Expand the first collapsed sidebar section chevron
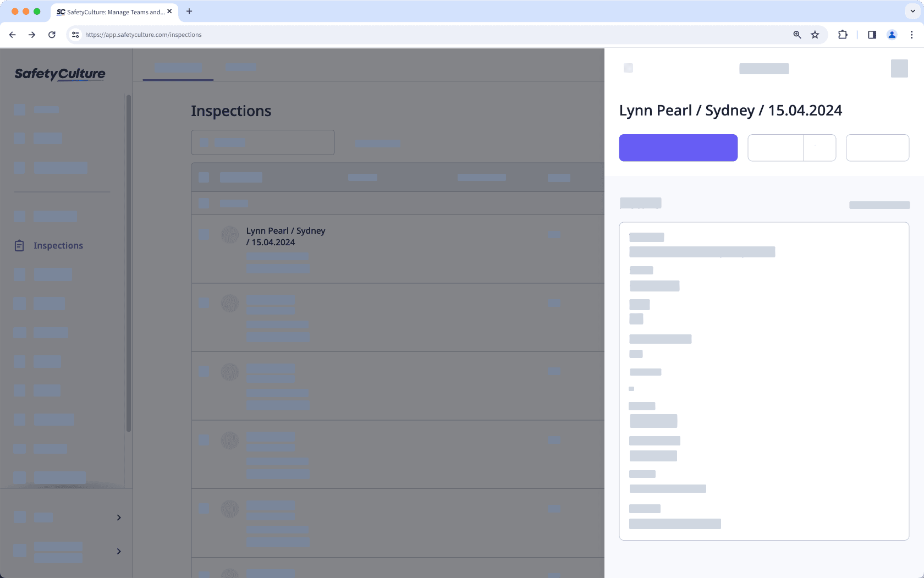This screenshot has width=924, height=578. pyautogui.click(x=118, y=517)
